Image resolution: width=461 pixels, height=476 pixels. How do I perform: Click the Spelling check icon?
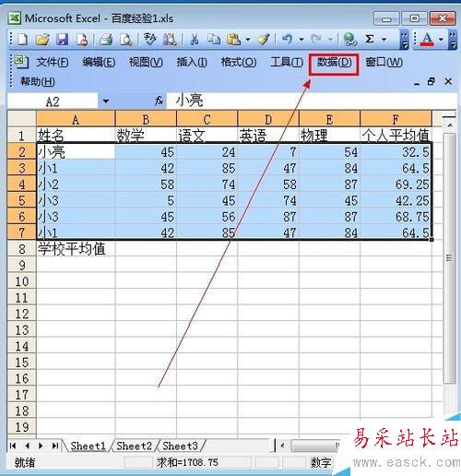coord(150,40)
